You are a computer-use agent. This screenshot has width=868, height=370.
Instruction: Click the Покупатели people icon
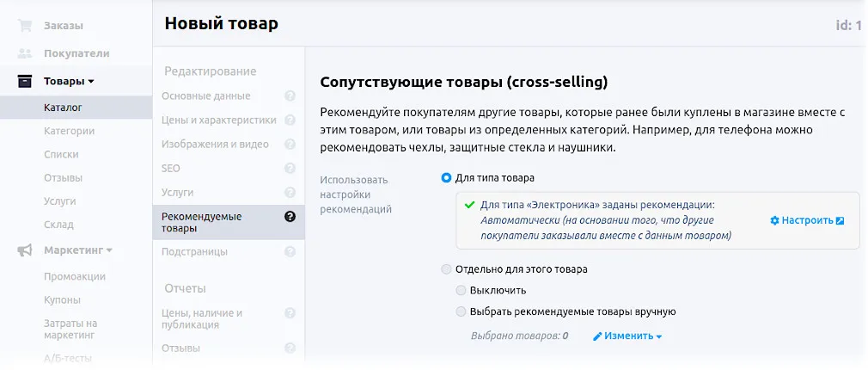[x=25, y=53]
